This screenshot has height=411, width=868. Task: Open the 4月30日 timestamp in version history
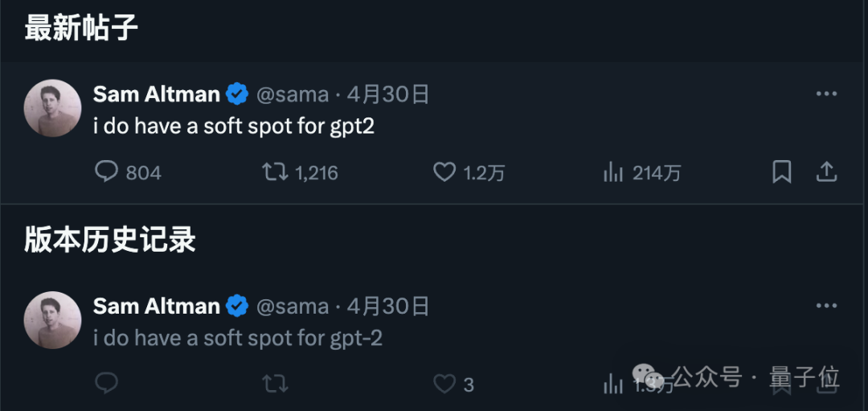[x=388, y=306]
